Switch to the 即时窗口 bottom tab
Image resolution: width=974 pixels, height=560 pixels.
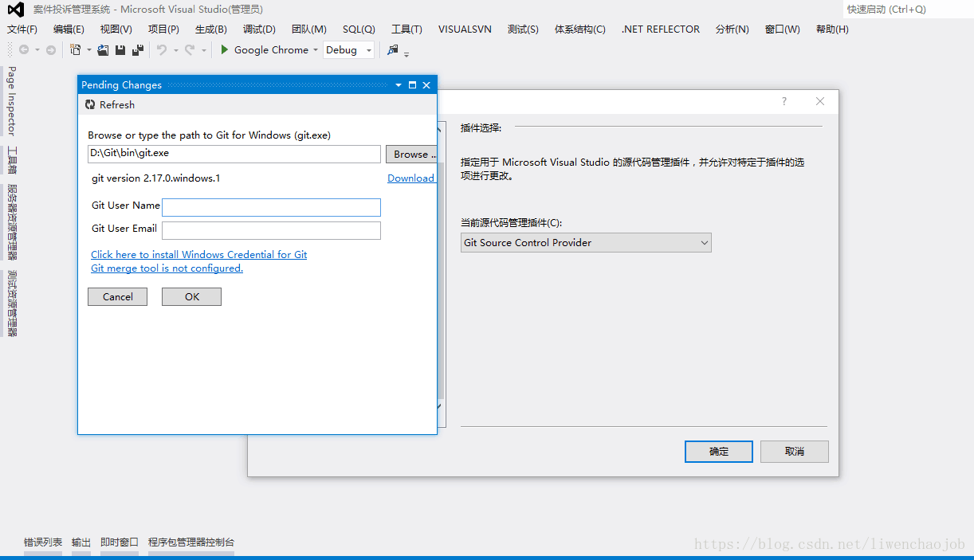coord(120,542)
